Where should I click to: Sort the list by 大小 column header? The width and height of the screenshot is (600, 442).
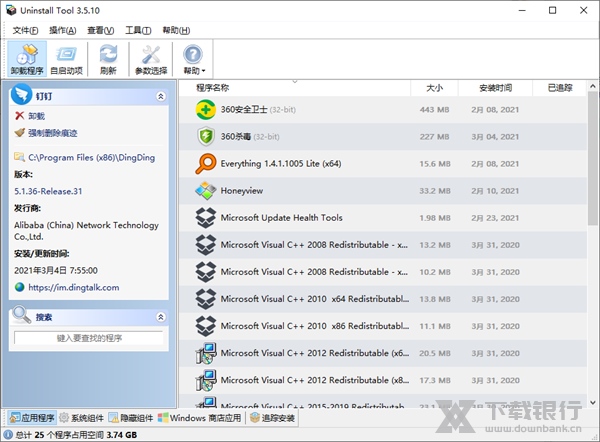point(434,88)
